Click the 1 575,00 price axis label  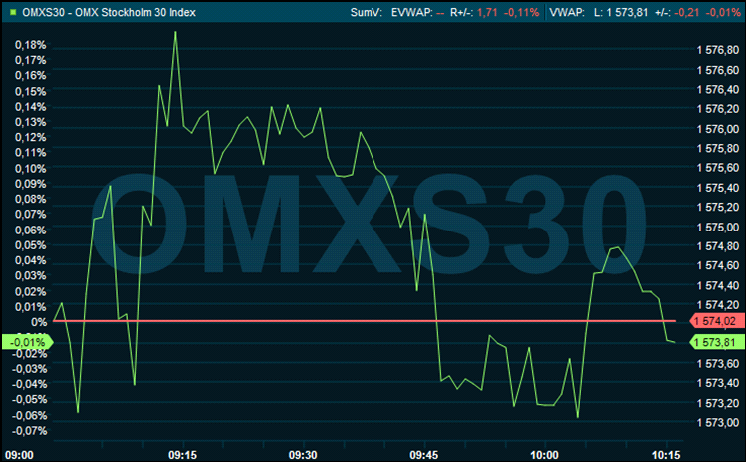tap(718, 227)
